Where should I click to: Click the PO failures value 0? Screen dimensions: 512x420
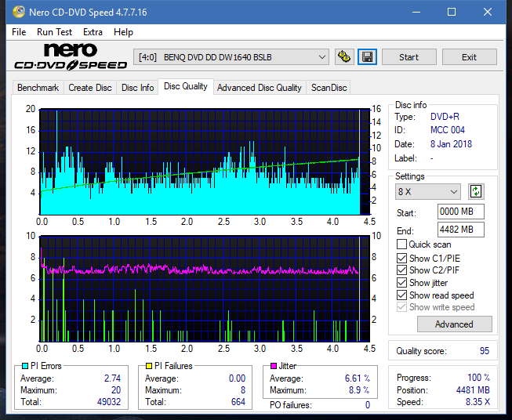pos(368,405)
